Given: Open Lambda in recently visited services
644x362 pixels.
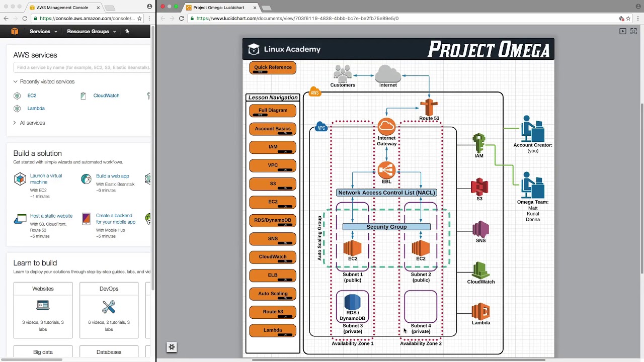Looking at the screenshot, I should point(36,108).
